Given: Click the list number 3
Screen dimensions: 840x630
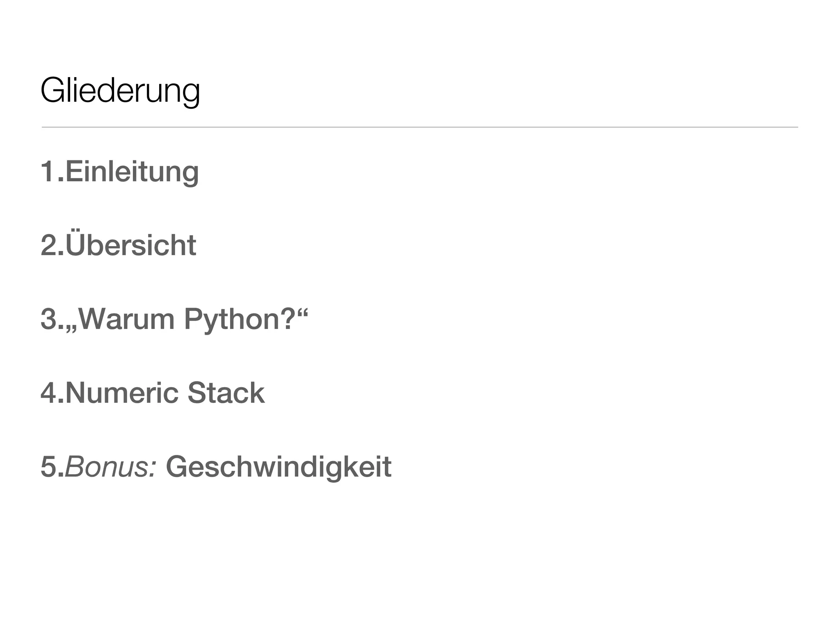Looking at the screenshot, I should click(48, 319).
